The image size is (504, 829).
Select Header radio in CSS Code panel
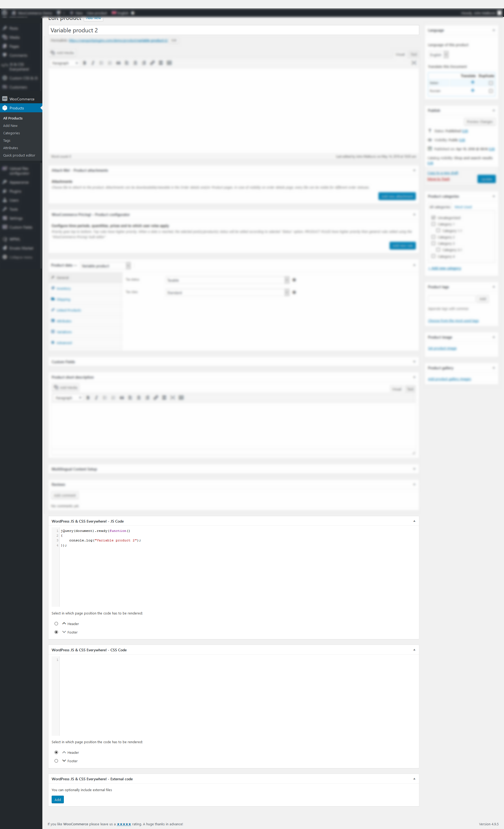pyautogui.click(x=56, y=752)
